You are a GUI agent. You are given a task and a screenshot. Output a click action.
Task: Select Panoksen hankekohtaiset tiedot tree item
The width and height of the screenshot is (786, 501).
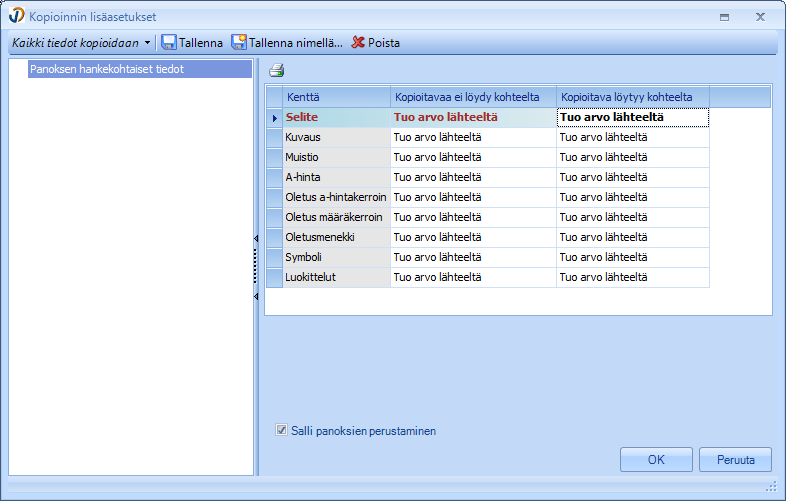[140, 69]
